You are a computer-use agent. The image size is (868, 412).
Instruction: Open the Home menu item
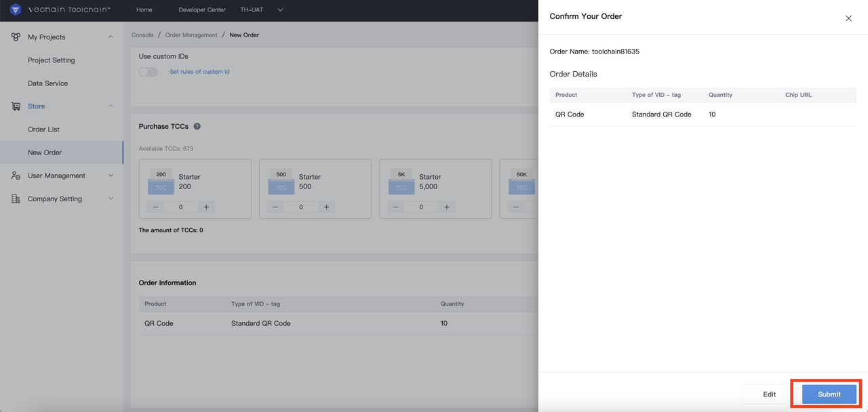coord(144,10)
